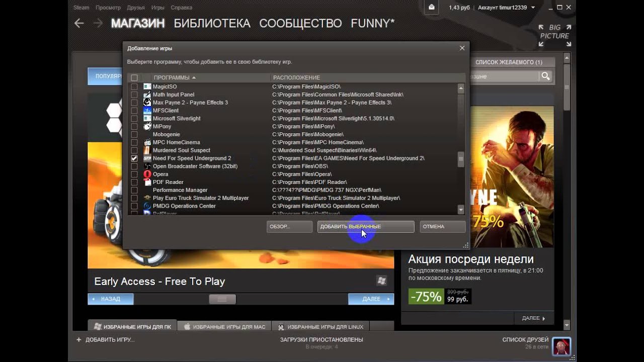The height and width of the screenshot is (362, 644).
Task: Click the Max Payne 2 program icon
Action: [147, 103]
